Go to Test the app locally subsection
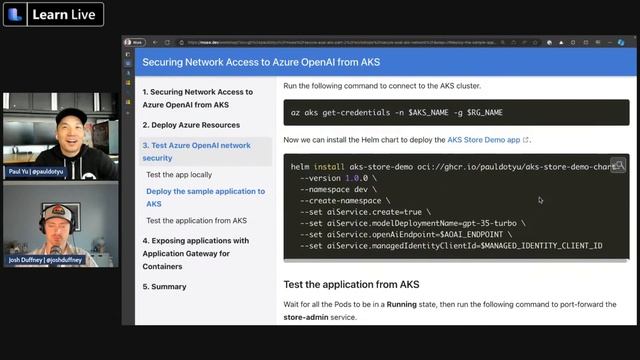This screenshot has height=360, width=640. click(179, 175)
